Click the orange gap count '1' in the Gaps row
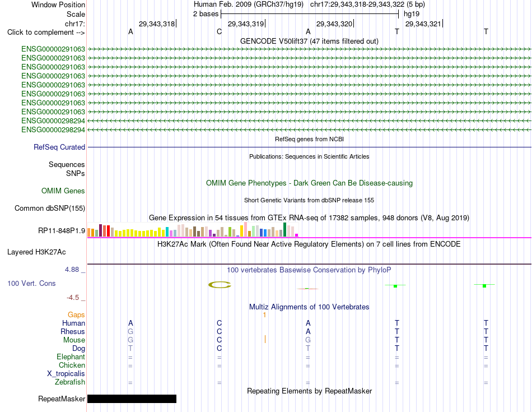The height and width of the screenshot is (412, 532). 264,315
